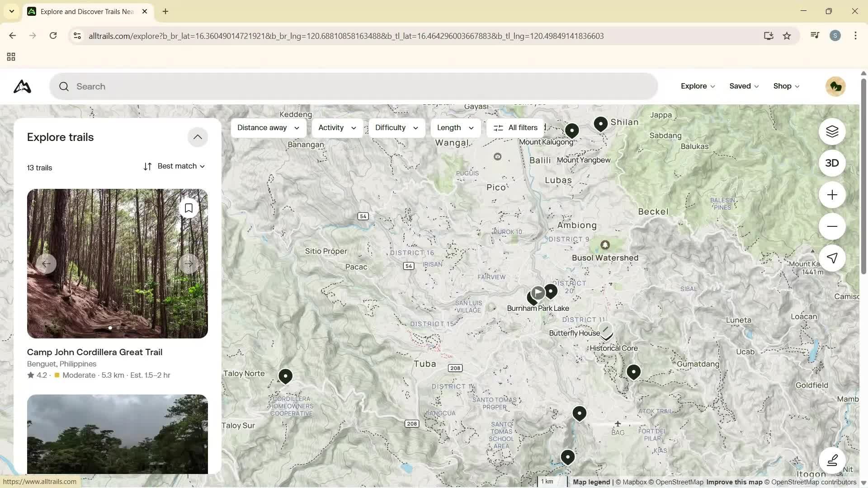This screenshot has height=488, width=868.
Task: Zoom in on the map
Action: (832, 195)
